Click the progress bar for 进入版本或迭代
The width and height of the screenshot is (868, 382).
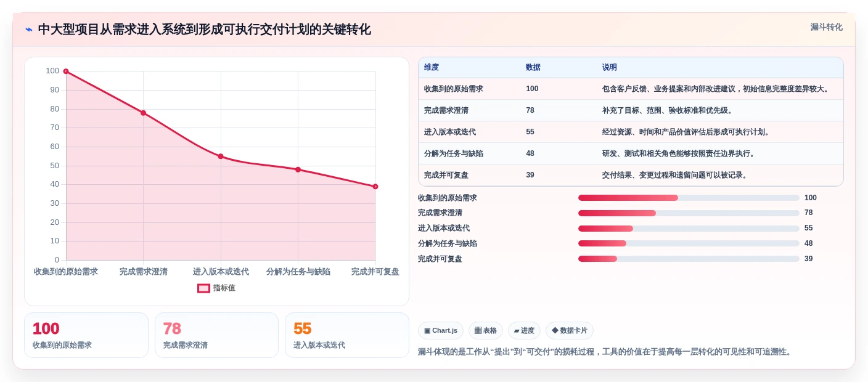(x=689, y=229)
